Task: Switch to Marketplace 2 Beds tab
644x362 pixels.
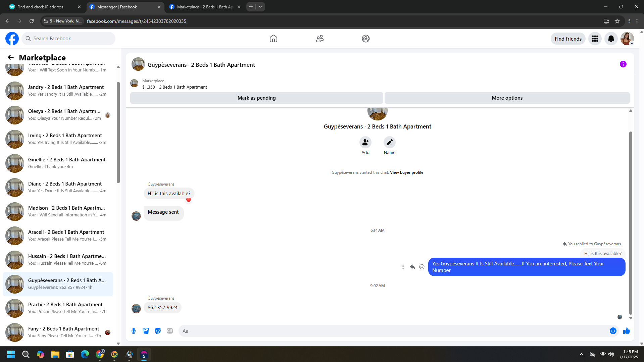Action: tap(205, 7)
